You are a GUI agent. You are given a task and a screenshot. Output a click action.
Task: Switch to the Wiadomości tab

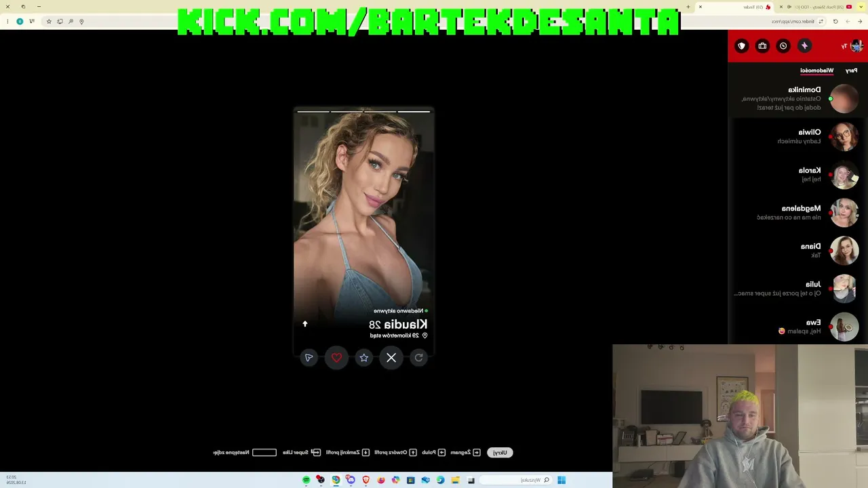816,70
